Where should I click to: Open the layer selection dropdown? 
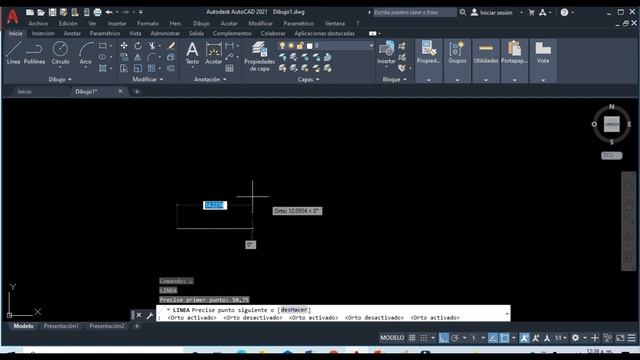click(371, 46)
